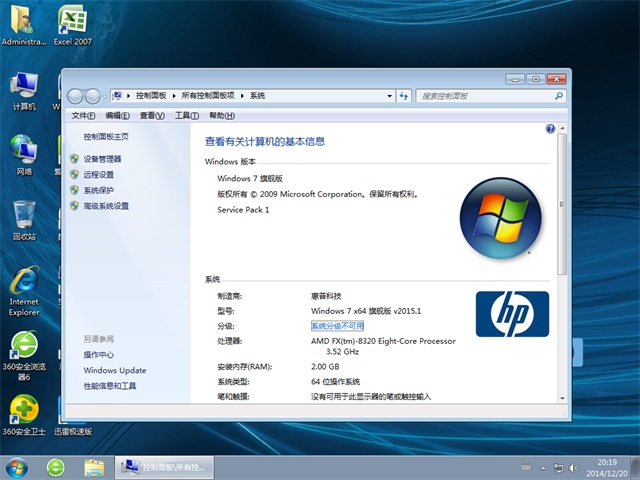Click the HP logo image
Screen dimensions: 640x480
pyautogui.click(x=512, y=314)
